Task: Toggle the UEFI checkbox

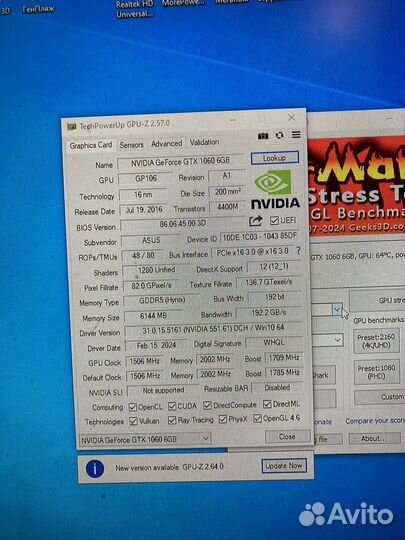Action: click(x=274, y=220)
